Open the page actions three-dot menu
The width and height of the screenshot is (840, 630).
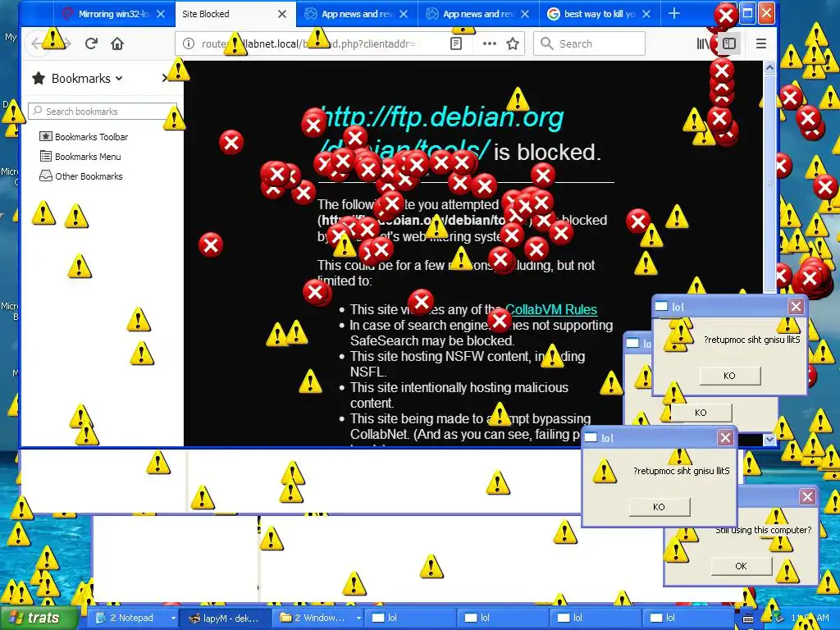click(x=489, y=43)
